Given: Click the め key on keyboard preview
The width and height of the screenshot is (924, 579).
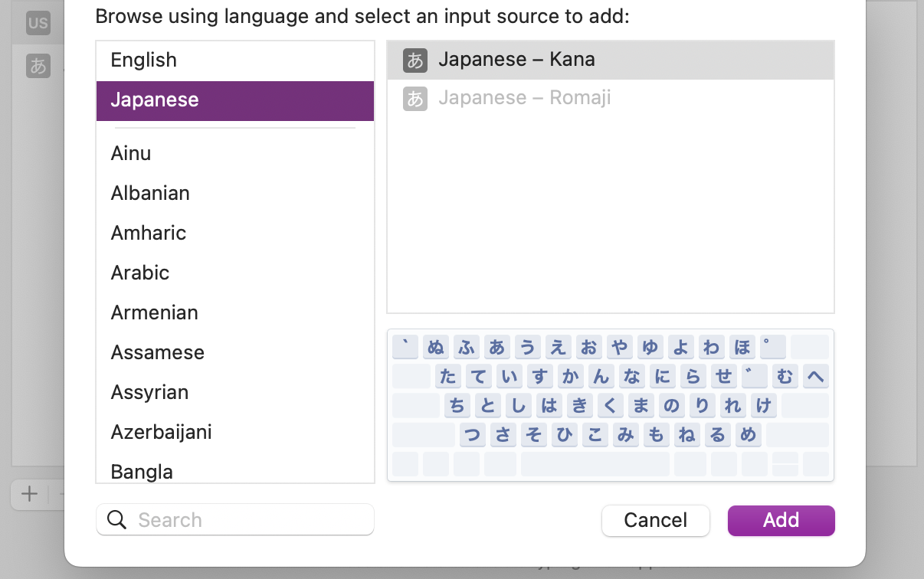Looking at the screenshot, I should click(747, 435).
